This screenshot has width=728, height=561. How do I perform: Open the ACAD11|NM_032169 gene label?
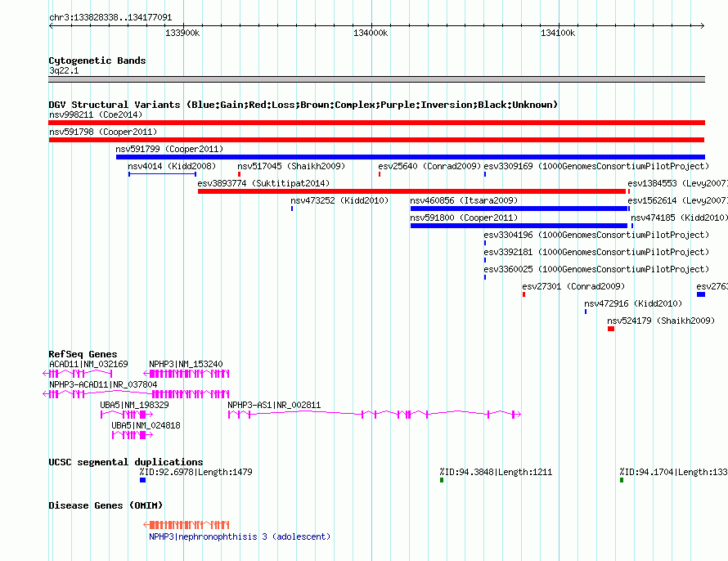pyautogui.click(x=88, y=364)
